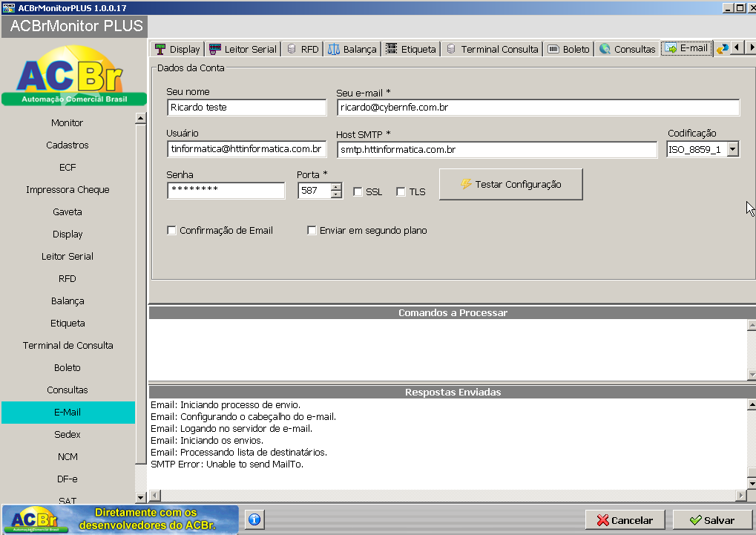Switch to the Balança tab
The image size is (756, 535).
352,49
